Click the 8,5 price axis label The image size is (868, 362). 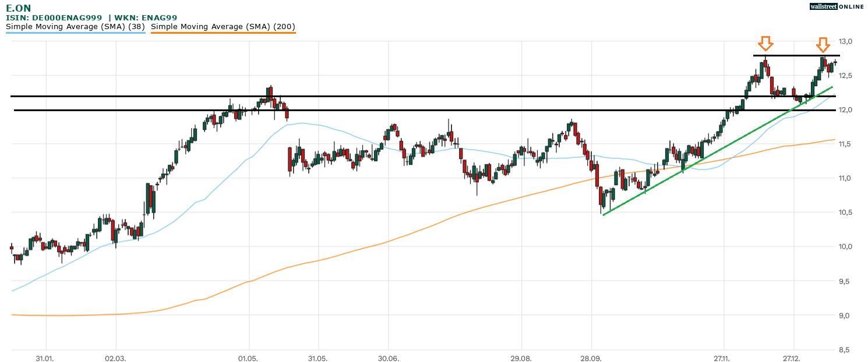click(845, 350)
